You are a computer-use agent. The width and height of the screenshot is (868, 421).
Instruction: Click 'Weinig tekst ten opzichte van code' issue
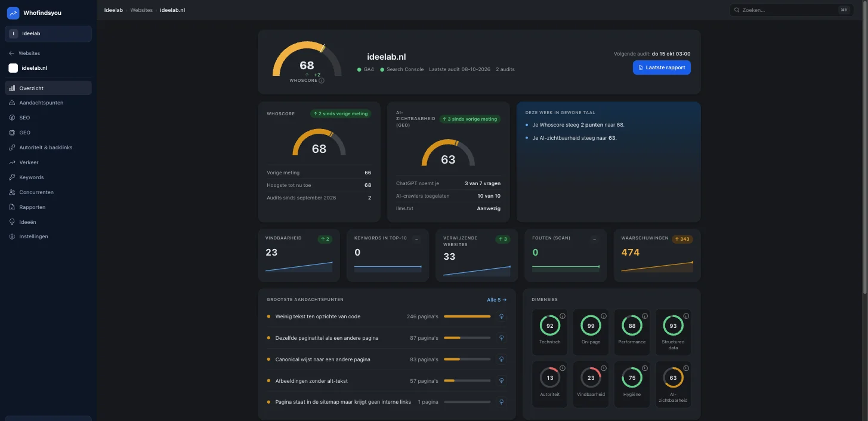tap(318, 316)
